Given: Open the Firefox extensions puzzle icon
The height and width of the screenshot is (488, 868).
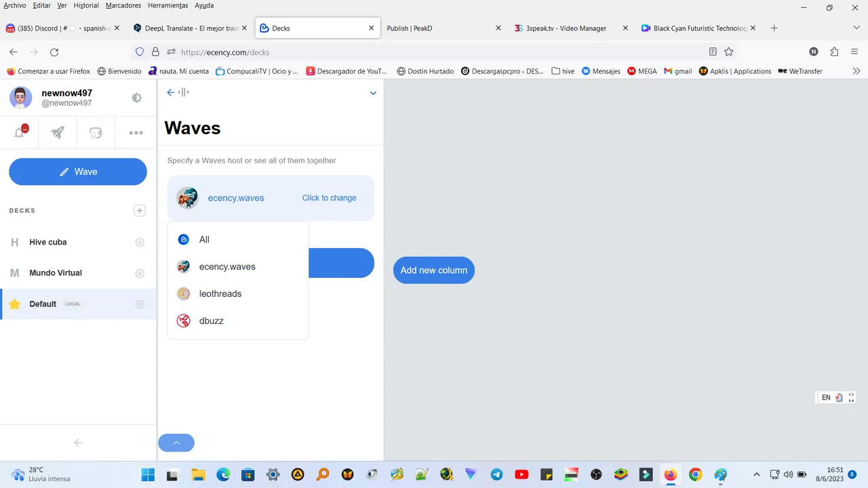Looking at the screenshot, I should click(834, 52).
